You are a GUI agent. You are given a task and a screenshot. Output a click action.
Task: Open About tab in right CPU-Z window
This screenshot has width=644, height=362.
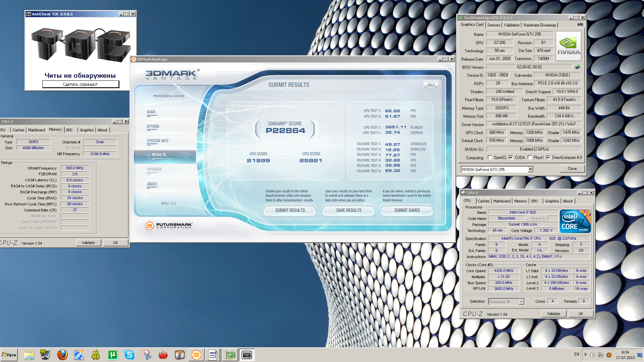pyautogui.click(x=568, y=201)
